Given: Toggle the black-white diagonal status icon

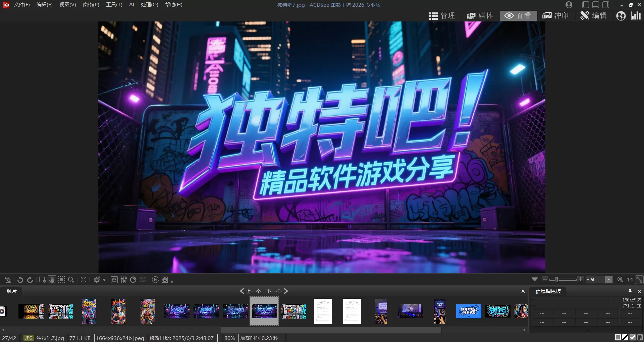Looking at the screenshot, I should pos(625,337).
